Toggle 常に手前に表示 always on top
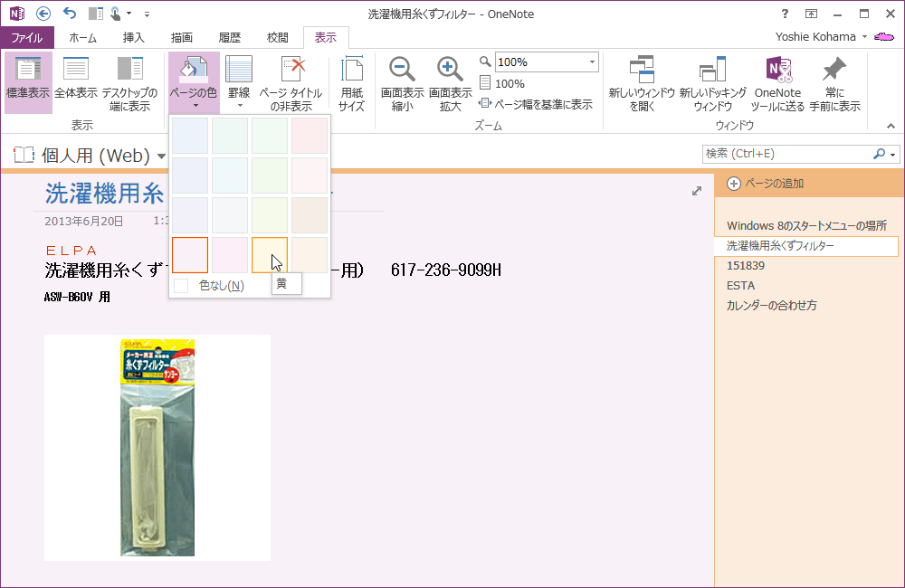The width and height of the screenshot is (905, 588). [x=834, y=82]
